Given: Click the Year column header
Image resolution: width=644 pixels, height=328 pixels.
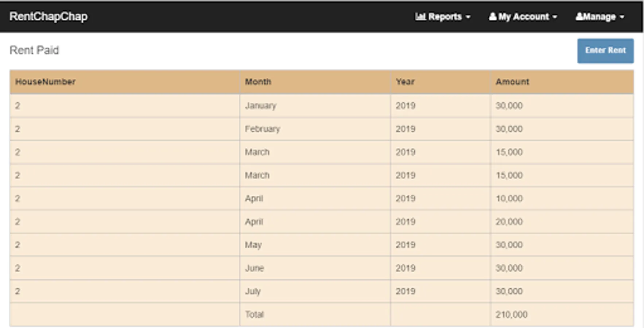Looking at the screenshot, I should (x=405, y=82).
